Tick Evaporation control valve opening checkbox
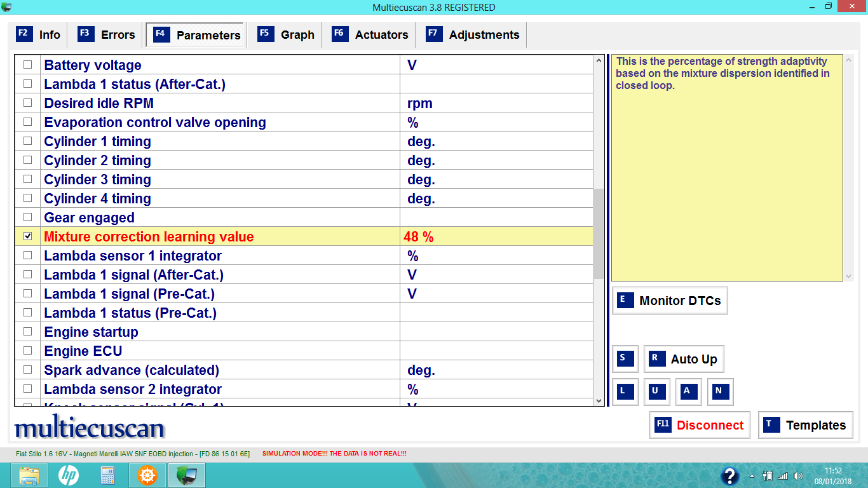The height and width of the screenshot is (488, 868). pos(27,122)
